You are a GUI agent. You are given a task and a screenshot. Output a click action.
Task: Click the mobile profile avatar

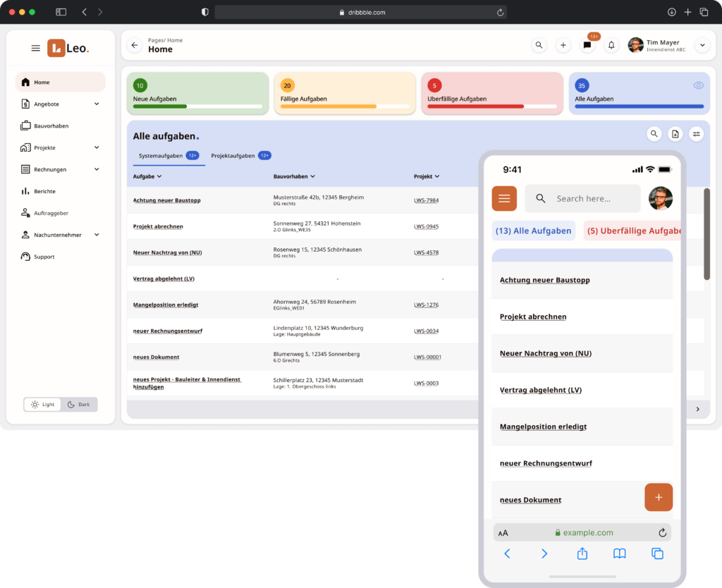(x=660, y=198)
